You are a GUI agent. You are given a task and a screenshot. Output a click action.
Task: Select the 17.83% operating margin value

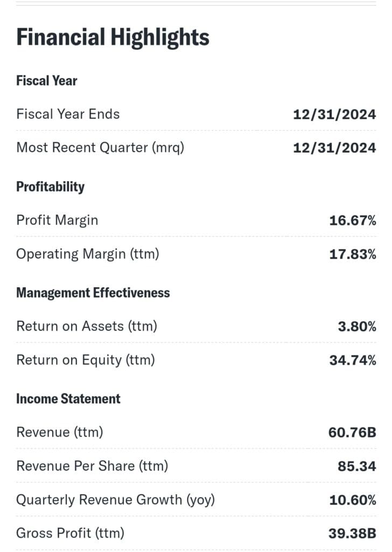[353, 254]
